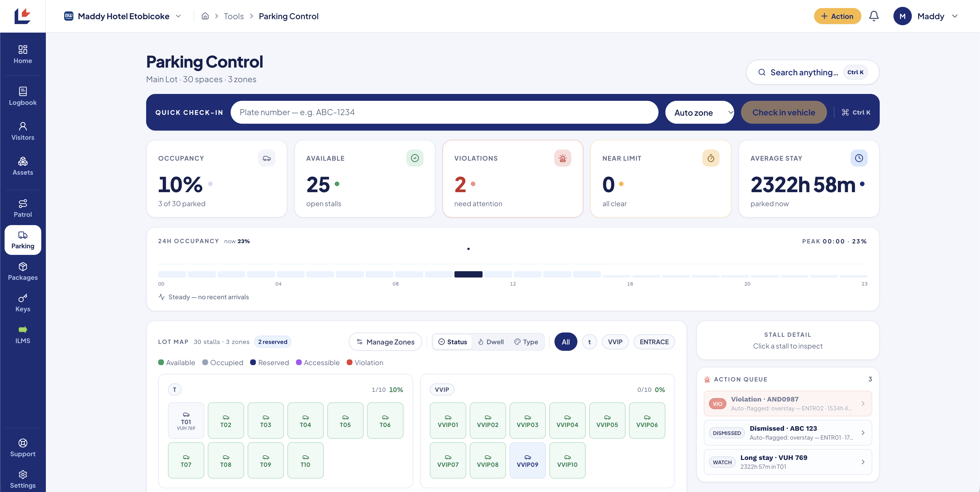Click the 2 reserved badge
This screenshot has height=492, width=980.
point(273,342)
